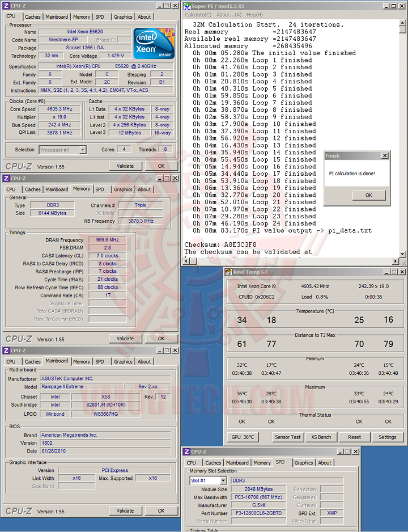
Task: Open Caches tab in CPU-Z SPD window
Action: point(213,462)
